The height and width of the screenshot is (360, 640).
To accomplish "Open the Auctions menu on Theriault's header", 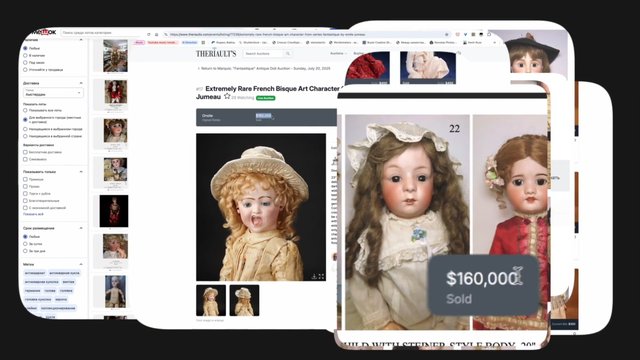I will tap(338, 53).
